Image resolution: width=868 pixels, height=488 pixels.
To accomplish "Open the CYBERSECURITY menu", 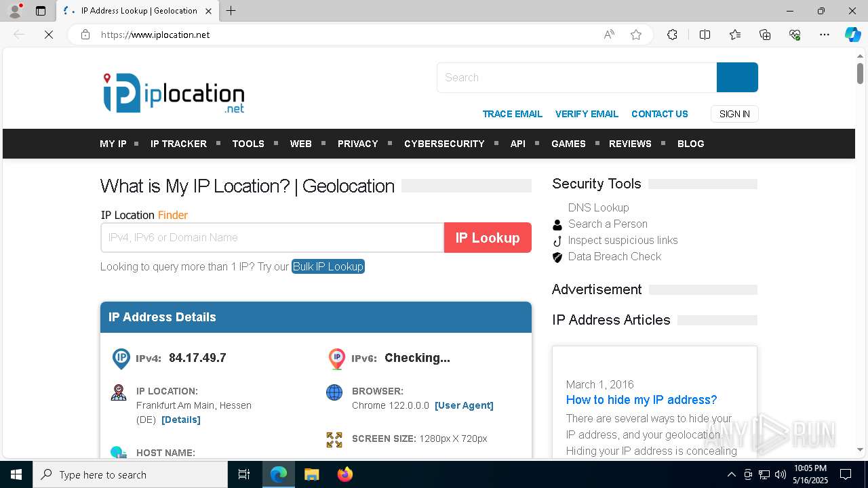I will [x=444, y=144].
